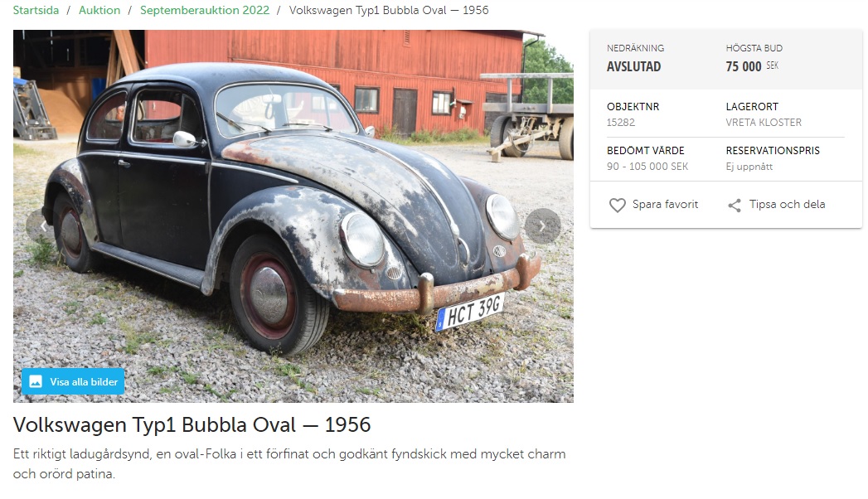
Task: Click the share icon beside Tipsa och dela
Action: coord(735,206)
